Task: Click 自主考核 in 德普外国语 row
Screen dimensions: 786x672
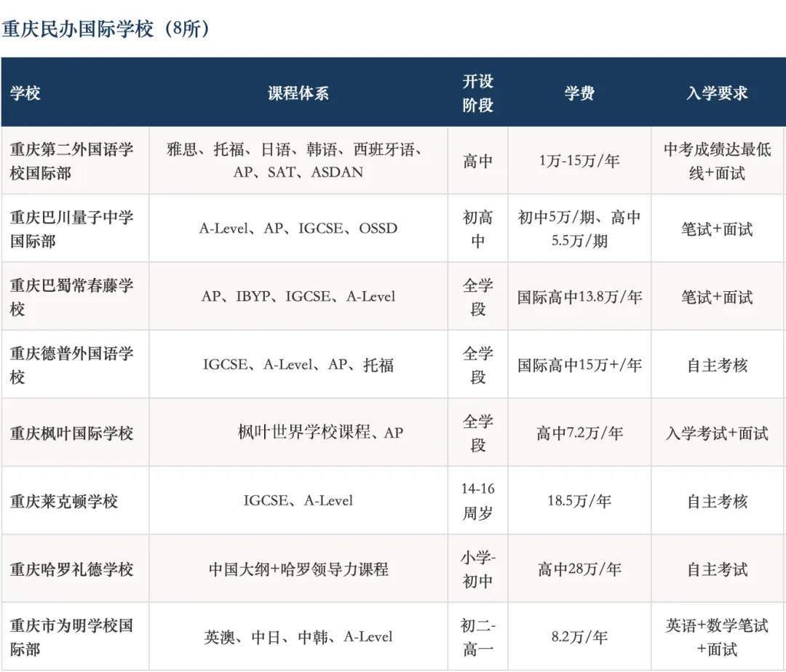Action: coord(718,365)
